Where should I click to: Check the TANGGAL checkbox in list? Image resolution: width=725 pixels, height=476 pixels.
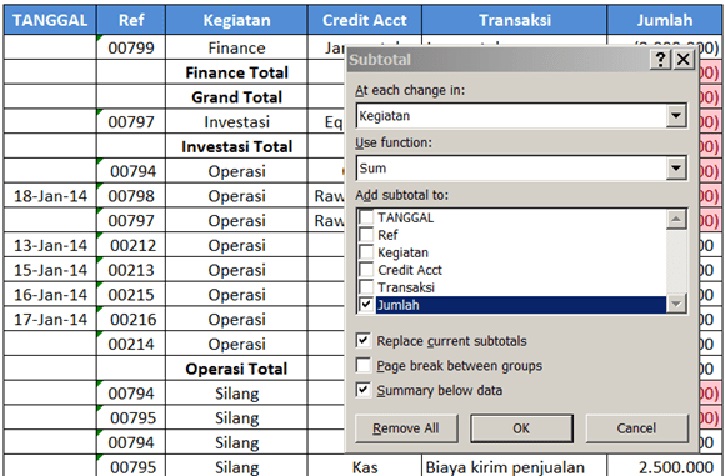pos(366,217)
